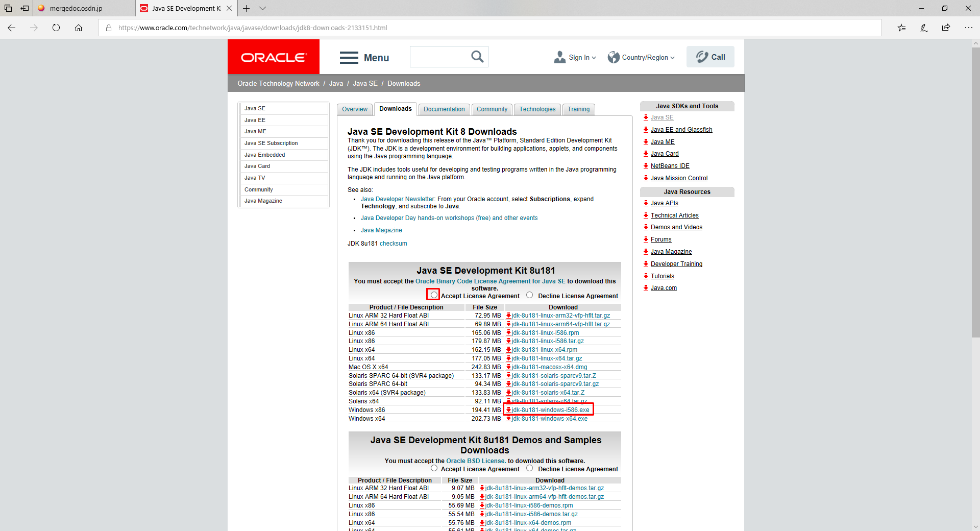Click download arrow icon beside Forums
This screenshot has height=531, width=980.
point(646,239)
